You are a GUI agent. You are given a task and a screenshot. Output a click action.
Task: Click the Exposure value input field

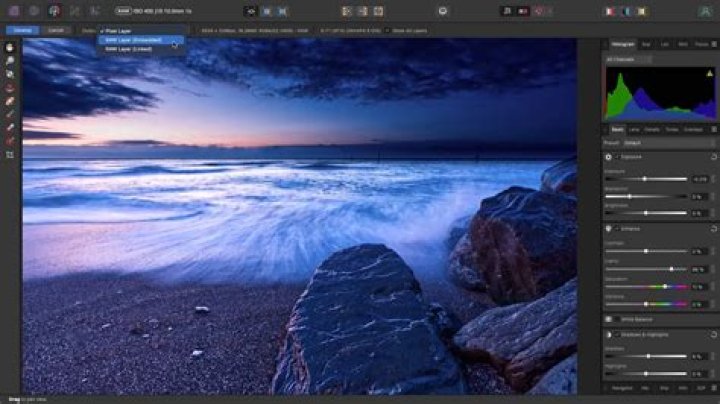pyautogui.click(x=699, y=179)
